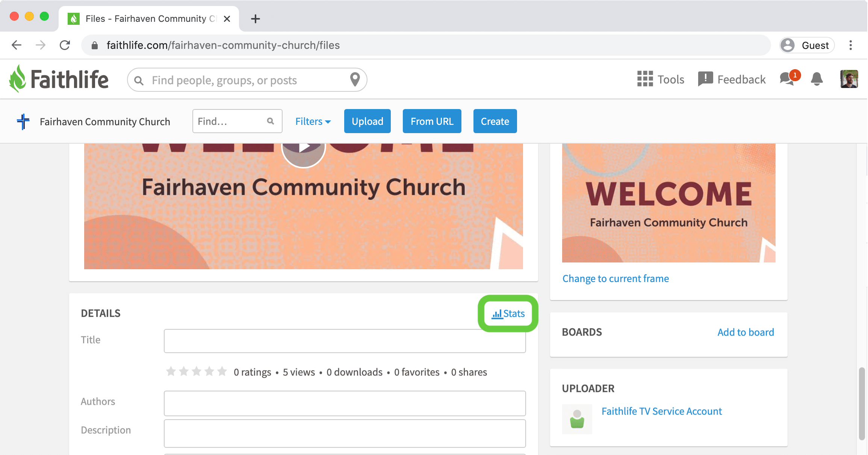The width and height of the screenshot is (868, 455).
Task: Open the Tools grid menu
Action: coord(661,79)
